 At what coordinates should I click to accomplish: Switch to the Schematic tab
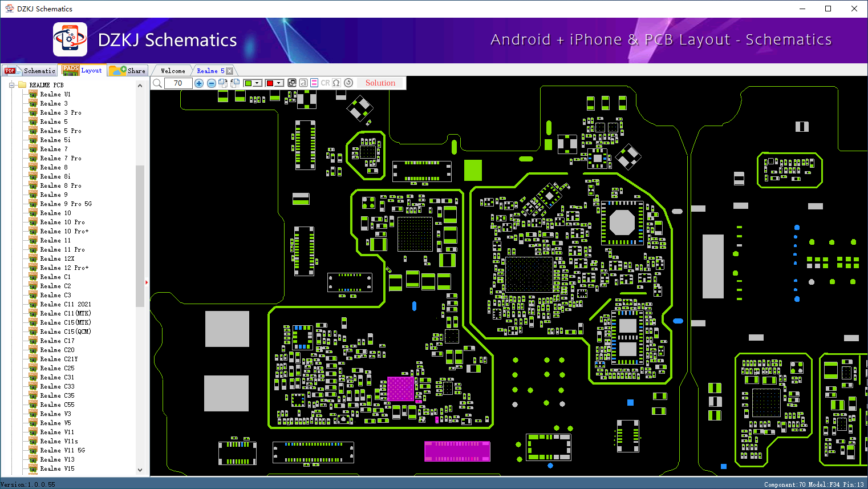pyautogui.click(x=30, y=71)
